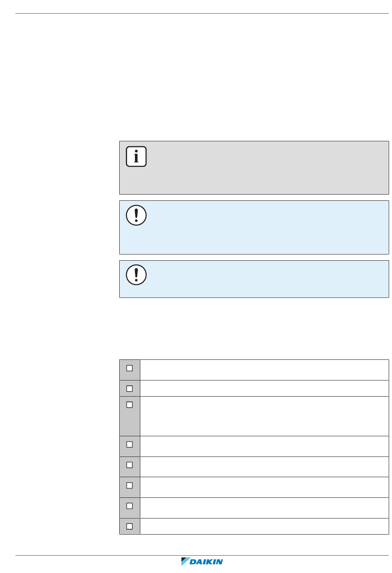This screenshot has height=573, width=392.
Task: Mark the fifth checklist checkbox
Action: (x=130, y=465)
